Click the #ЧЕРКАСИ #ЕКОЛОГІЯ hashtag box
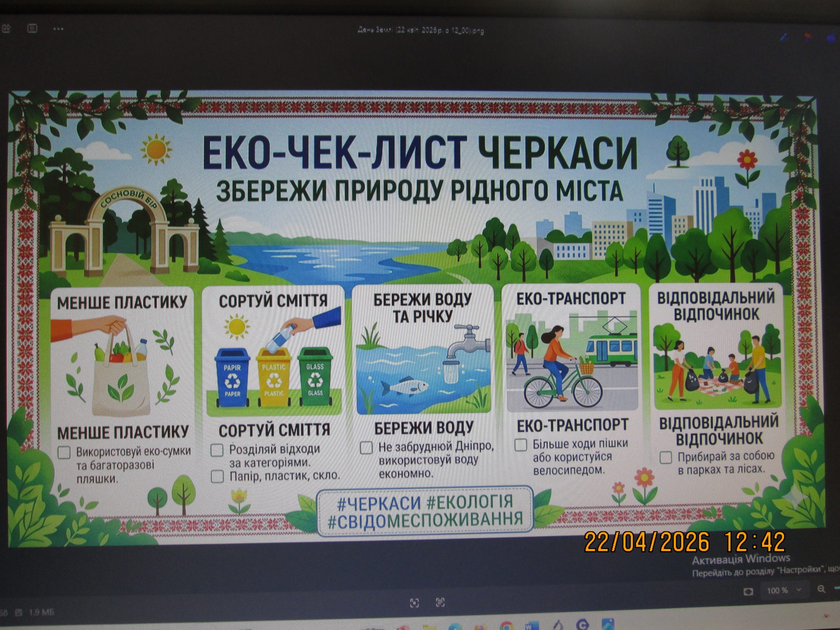The width and height of the screenshot is (840, 630). [x=425, y=510]
